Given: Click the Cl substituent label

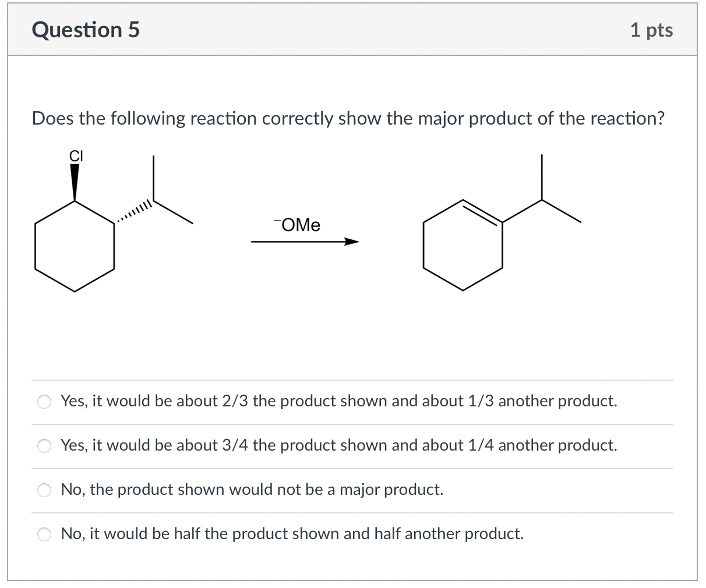Looking at the screenshot, I should pyautogui.click(x=76, y=156).
